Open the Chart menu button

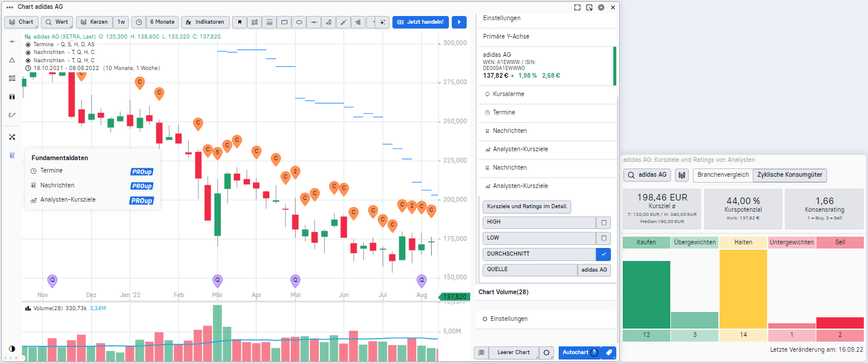click(x=21, y=22)
